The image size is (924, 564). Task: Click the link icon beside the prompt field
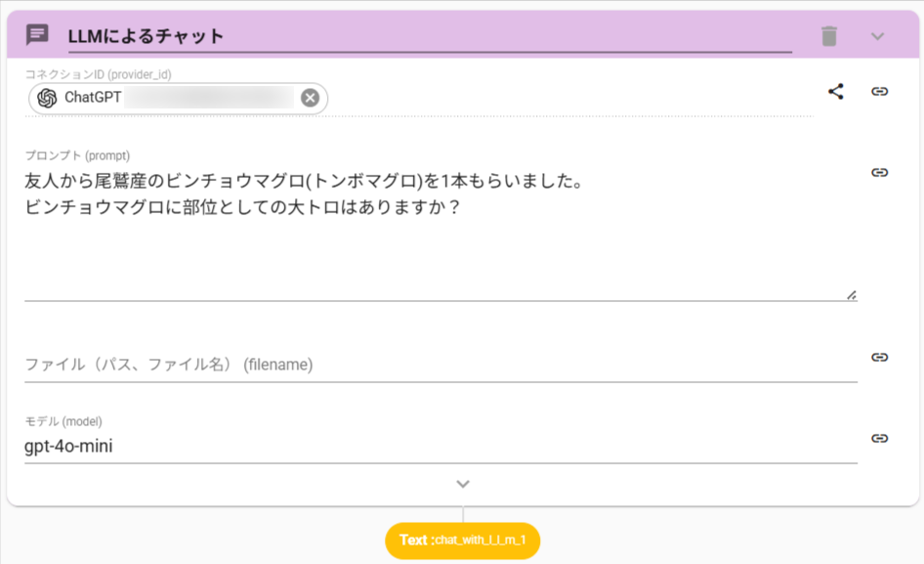[879, 173]
